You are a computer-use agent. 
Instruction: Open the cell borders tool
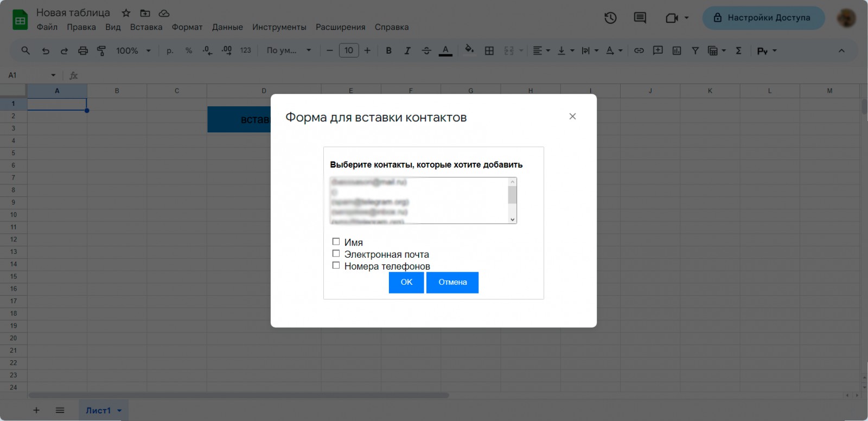click(489, 50)
